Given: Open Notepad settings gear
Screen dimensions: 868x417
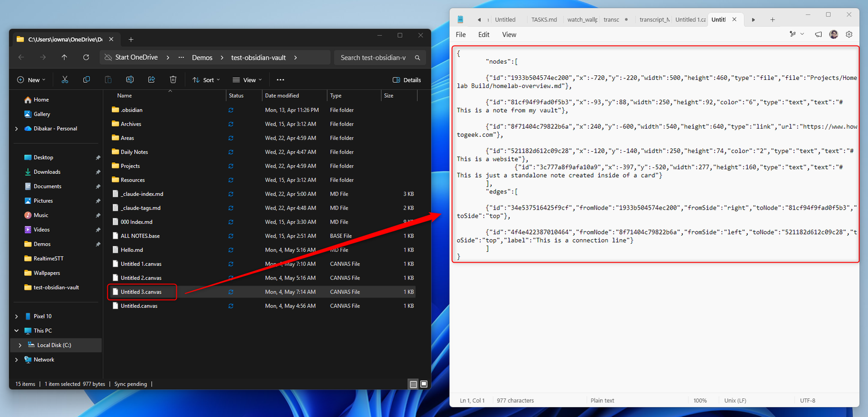Looking at the screenshot, I should pyautogui.click(x=849, y=35).
